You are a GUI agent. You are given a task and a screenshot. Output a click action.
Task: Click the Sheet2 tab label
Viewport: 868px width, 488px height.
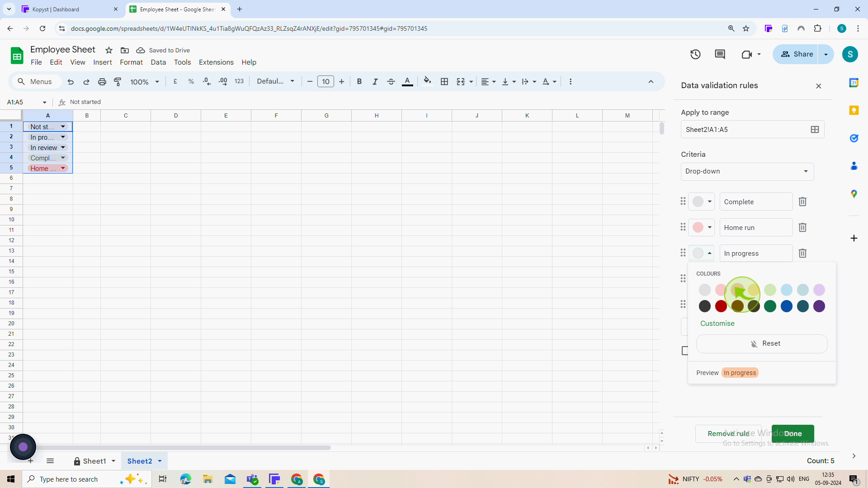pyautogui.click(x=140, y=460)
